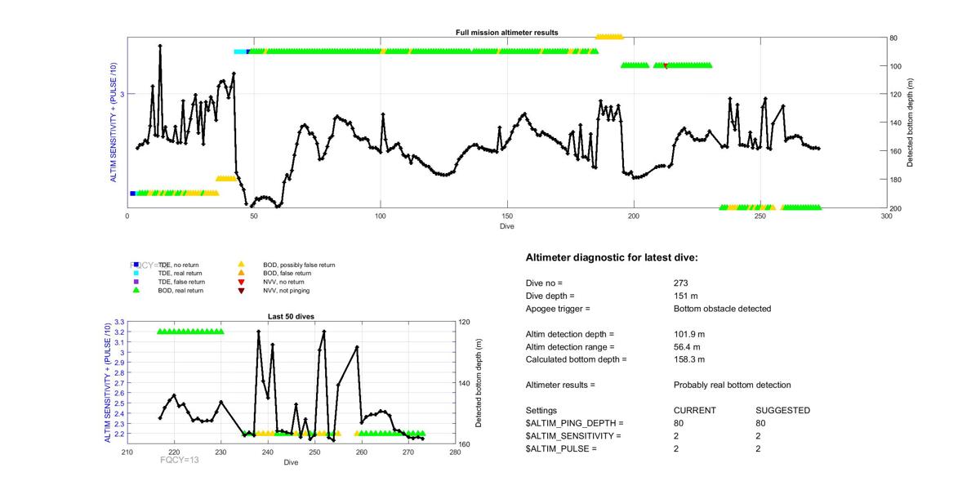Click the 'NVV, not pinging' legend label
The width and height of the screenshot is (980, 499).
pos(286,290)
